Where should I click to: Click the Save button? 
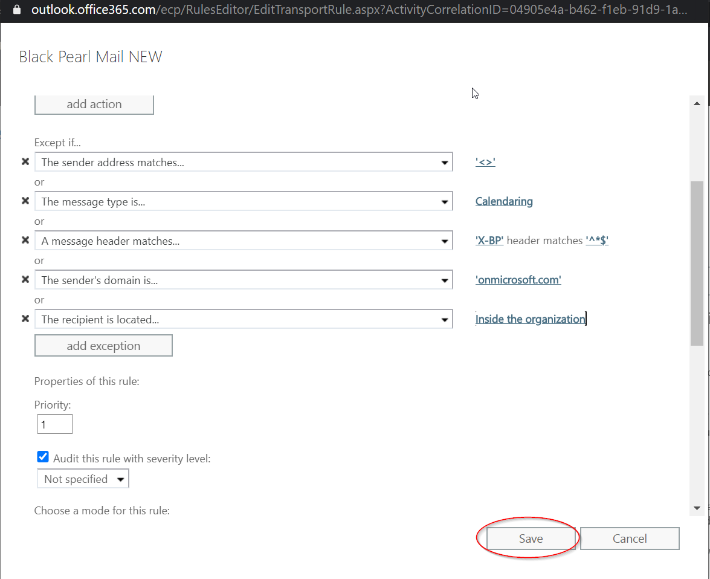pyautogui.click(x=530, y=538)
